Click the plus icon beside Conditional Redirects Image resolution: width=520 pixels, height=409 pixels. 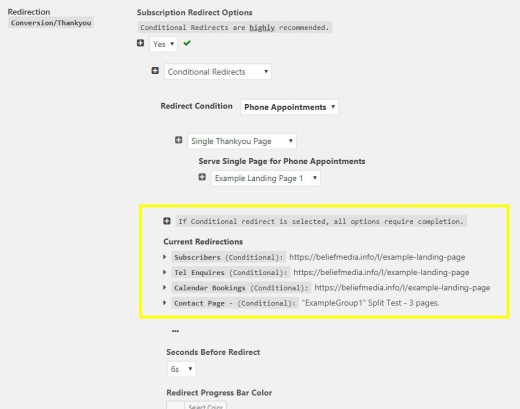coord(155,71)
